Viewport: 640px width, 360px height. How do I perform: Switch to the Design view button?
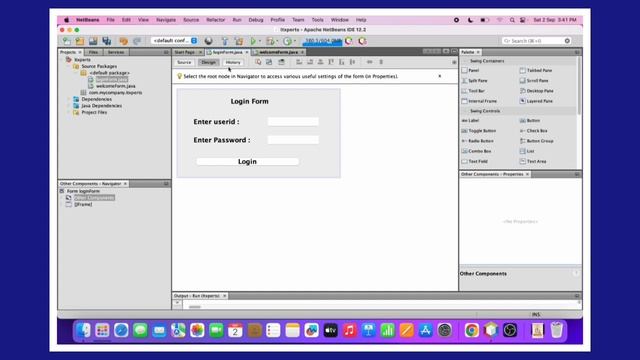pos(209,62)
